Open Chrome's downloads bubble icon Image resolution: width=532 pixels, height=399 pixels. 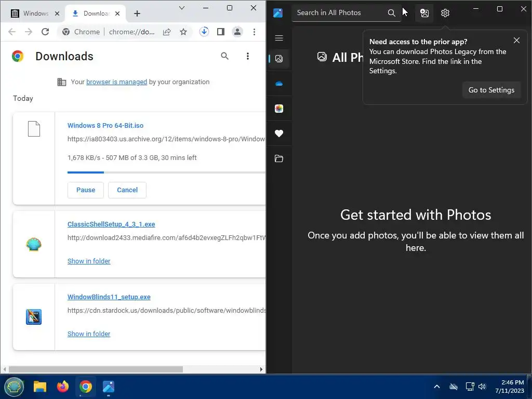coord(204,32)
